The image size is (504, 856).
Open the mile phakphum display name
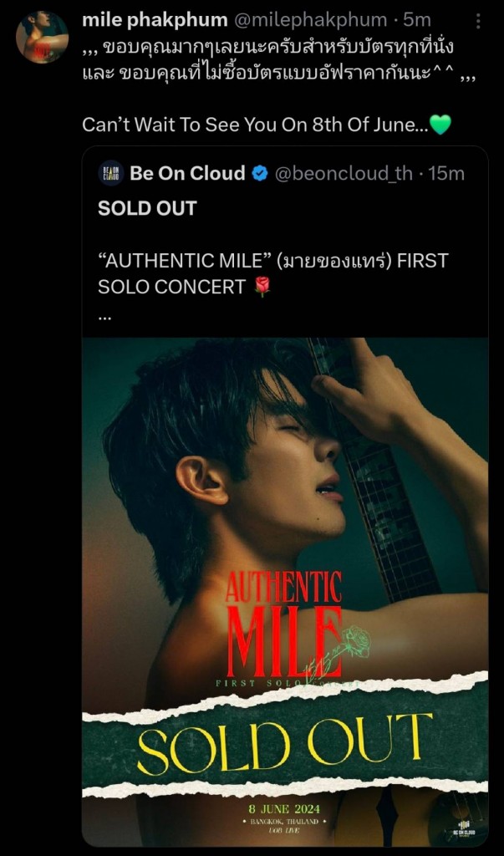(155, 19)
